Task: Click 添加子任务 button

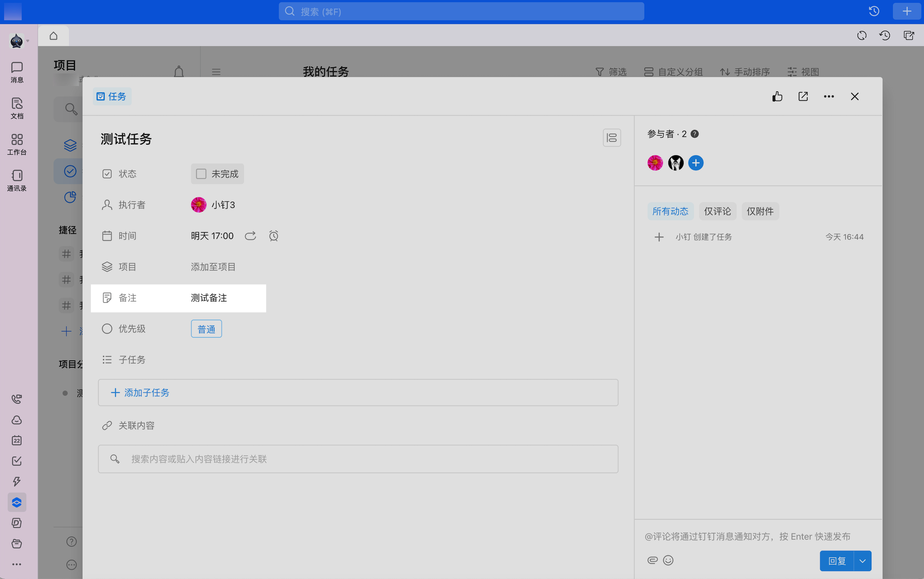Action: tap(140, 392)
